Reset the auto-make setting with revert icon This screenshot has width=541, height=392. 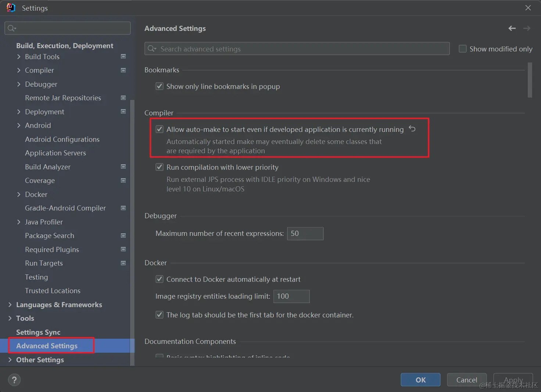412,129
